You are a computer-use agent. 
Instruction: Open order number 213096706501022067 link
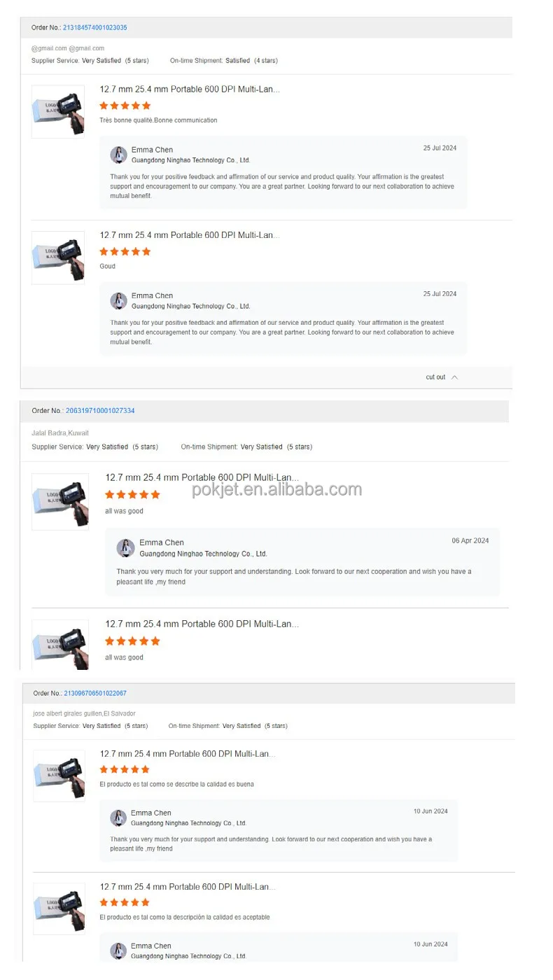95,693
